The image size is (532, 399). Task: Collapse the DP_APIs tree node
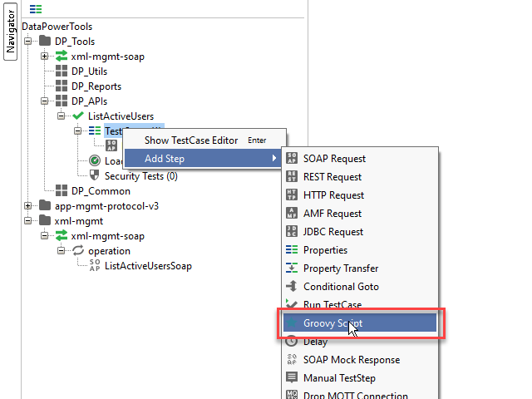pos(45,101)
